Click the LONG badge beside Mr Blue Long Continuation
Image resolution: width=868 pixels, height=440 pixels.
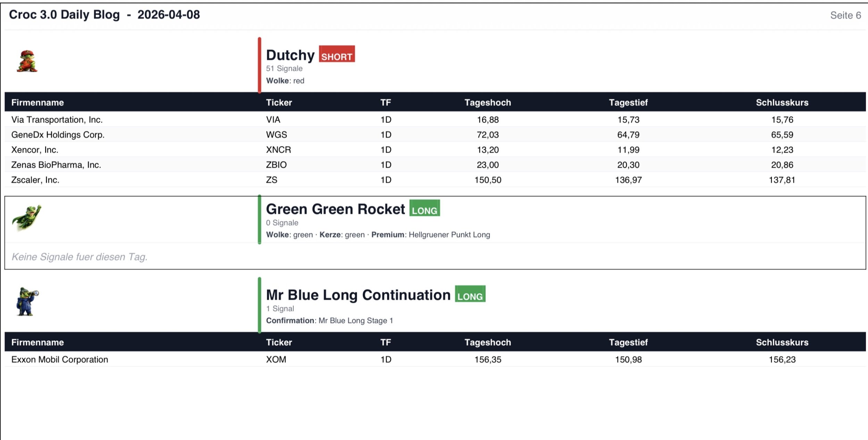click(x=470, y=294)
